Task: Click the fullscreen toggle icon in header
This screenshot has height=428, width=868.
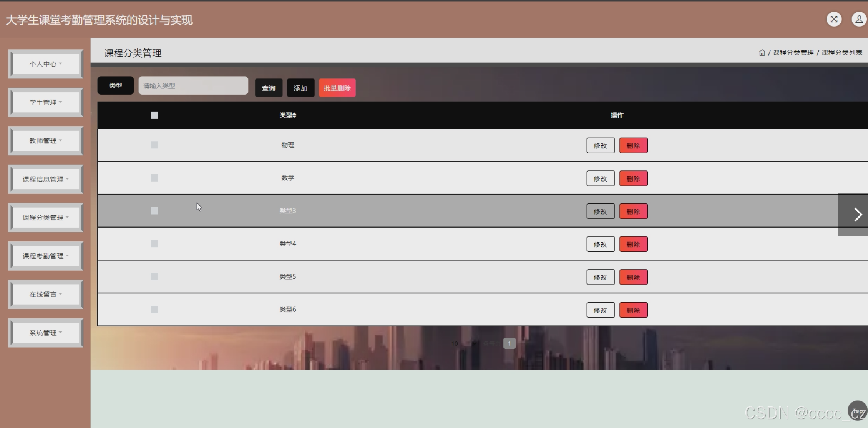Action: tap(834, 19)
